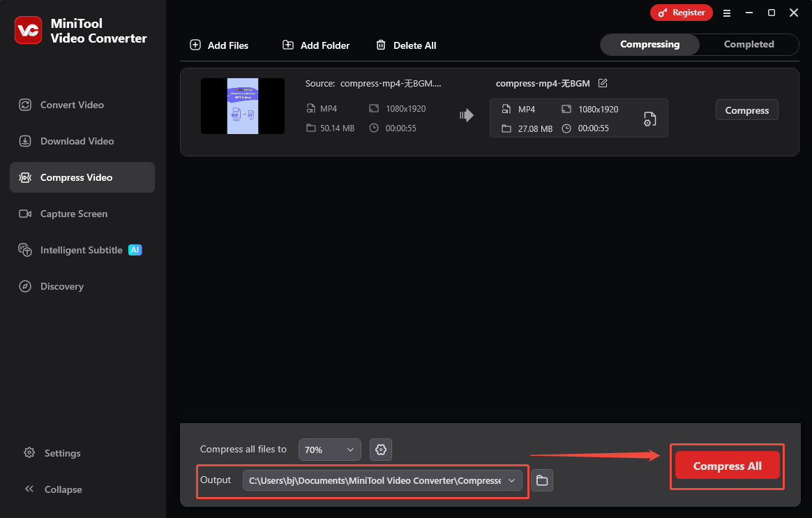Open the hamburger menu
The image size is (812, 518).
click(727, 13)
